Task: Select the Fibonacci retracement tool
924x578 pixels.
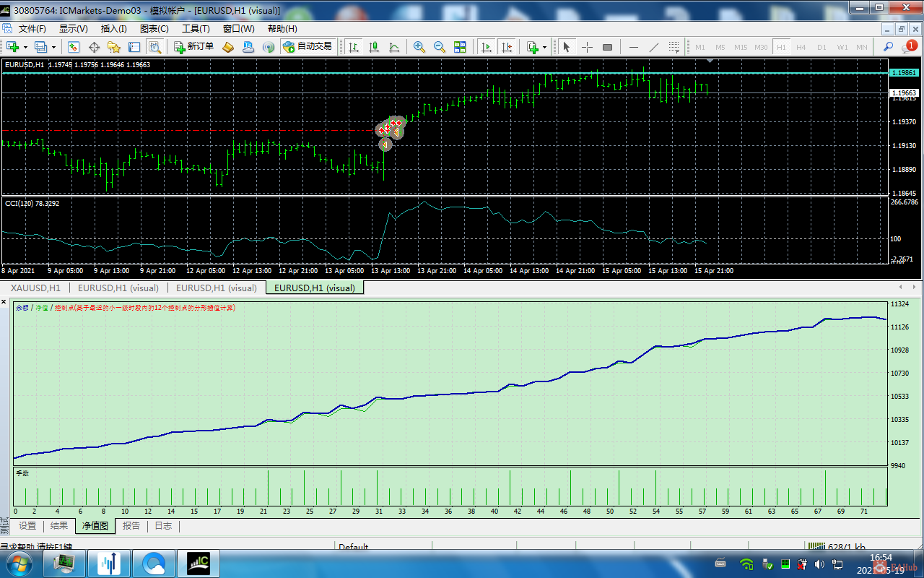Action: [674, 47]
